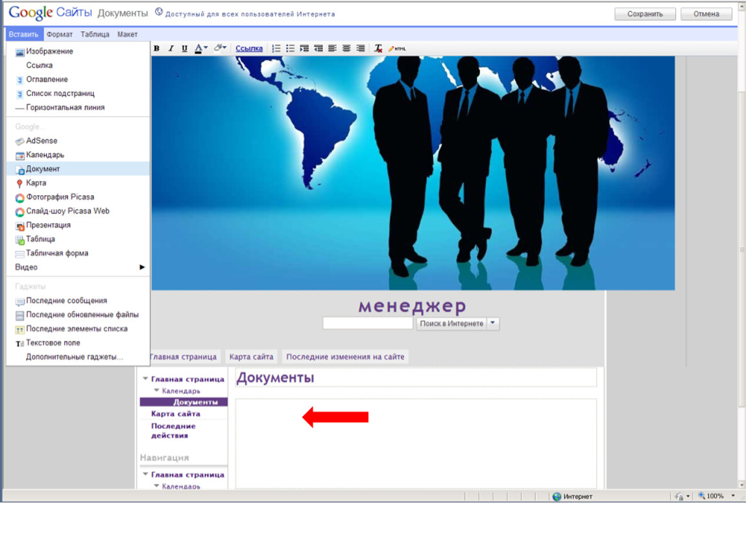Click the sharing visibility globe icon
The width and height of the screenshot is (746, 560).
click(x=158, y=12)
